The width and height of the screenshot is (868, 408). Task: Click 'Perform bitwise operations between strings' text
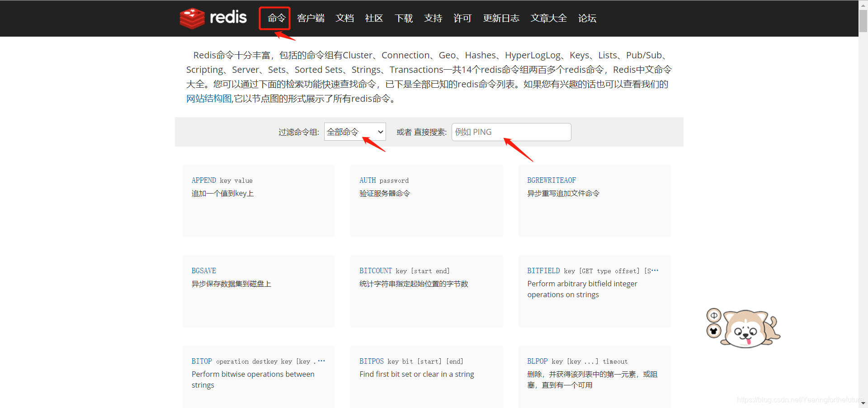(253, 380)
